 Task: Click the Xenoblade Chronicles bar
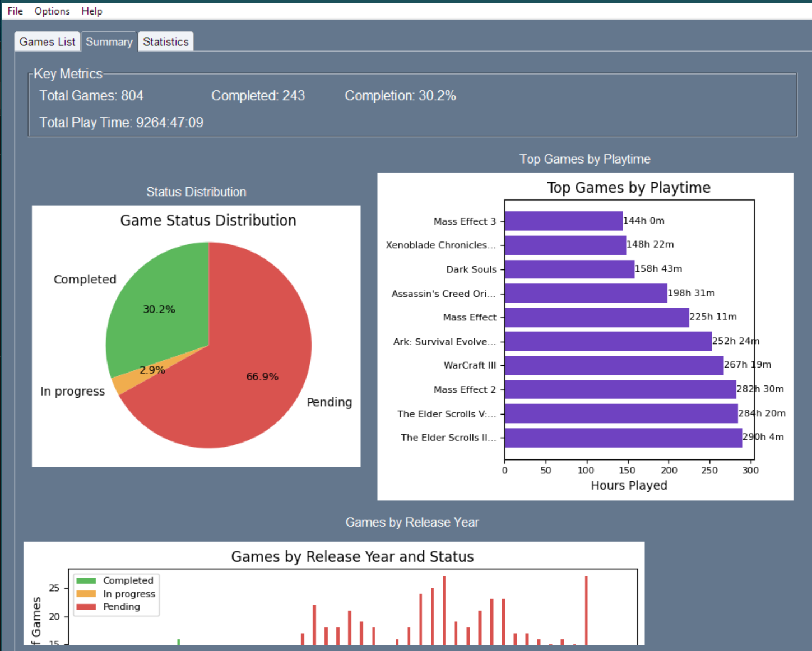(x=565, y=245)
